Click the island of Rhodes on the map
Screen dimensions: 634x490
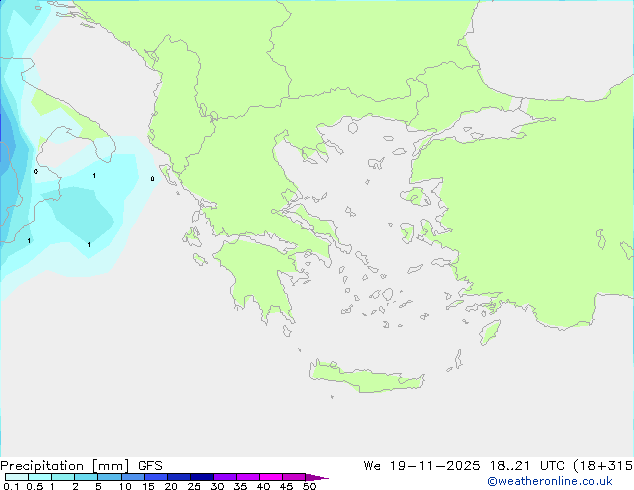(x=490, y=332)
